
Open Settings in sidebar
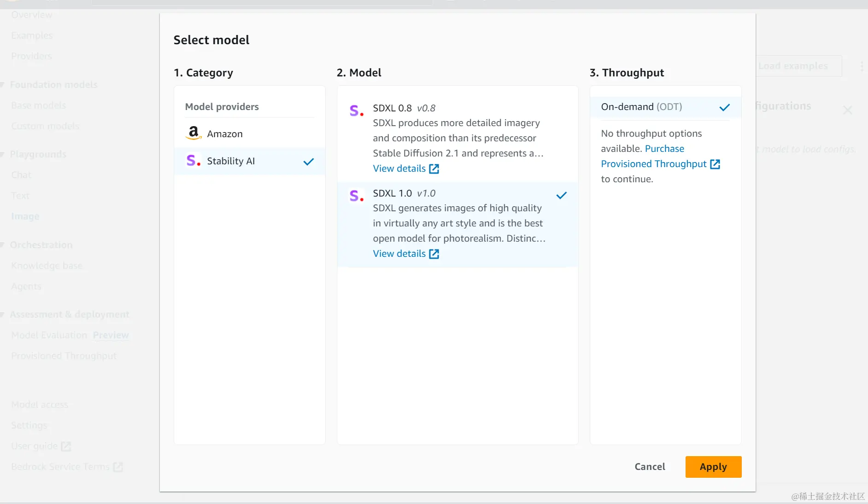click(29, 425)
